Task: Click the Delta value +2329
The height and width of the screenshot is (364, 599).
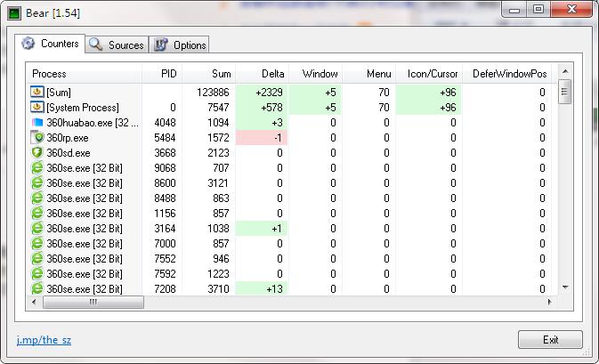Action: [x=270, y=93]
